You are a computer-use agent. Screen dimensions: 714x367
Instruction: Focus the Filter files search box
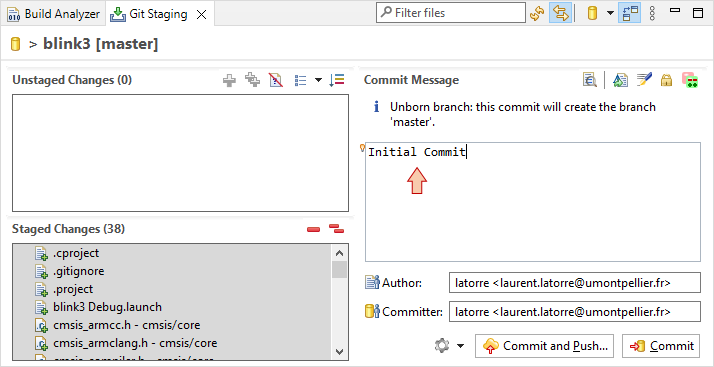[451, 13]
